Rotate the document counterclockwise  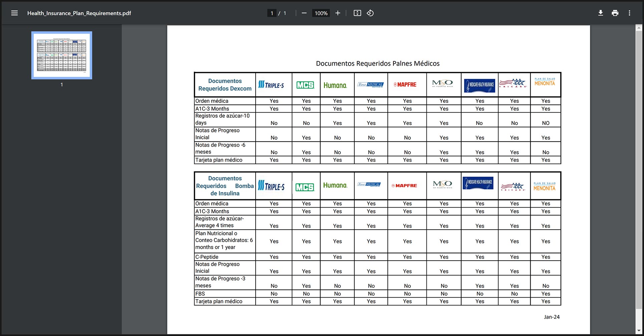click(x=370, y=13)
